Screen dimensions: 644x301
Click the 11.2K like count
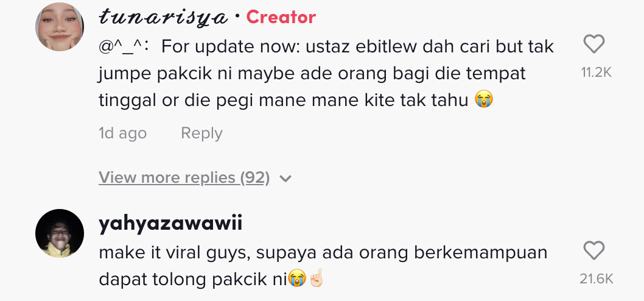(x=596, y=73)
